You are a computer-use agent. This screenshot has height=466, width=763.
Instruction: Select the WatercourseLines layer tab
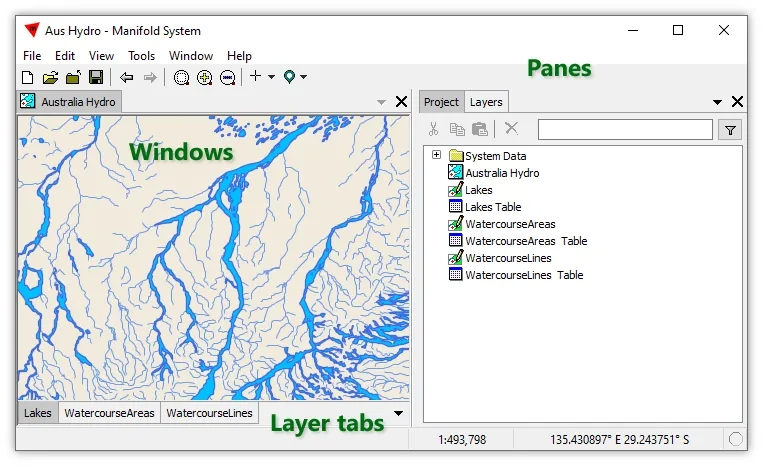[x=209, y=413]
